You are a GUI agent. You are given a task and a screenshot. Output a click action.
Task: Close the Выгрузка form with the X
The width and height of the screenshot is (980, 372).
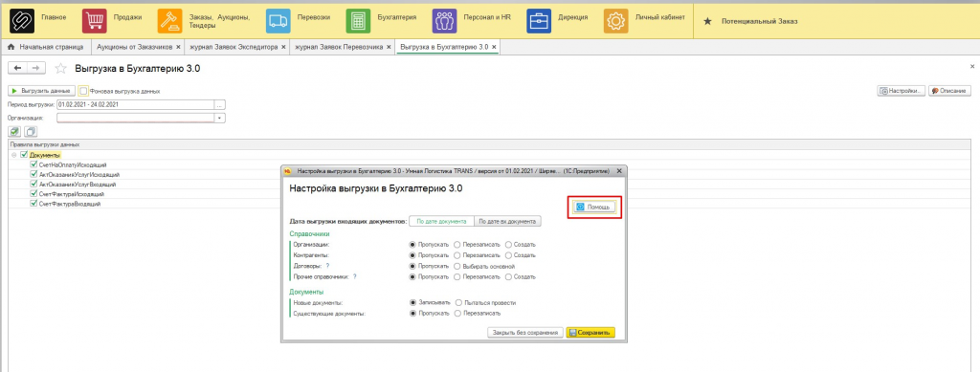click(x=972, y=66)
